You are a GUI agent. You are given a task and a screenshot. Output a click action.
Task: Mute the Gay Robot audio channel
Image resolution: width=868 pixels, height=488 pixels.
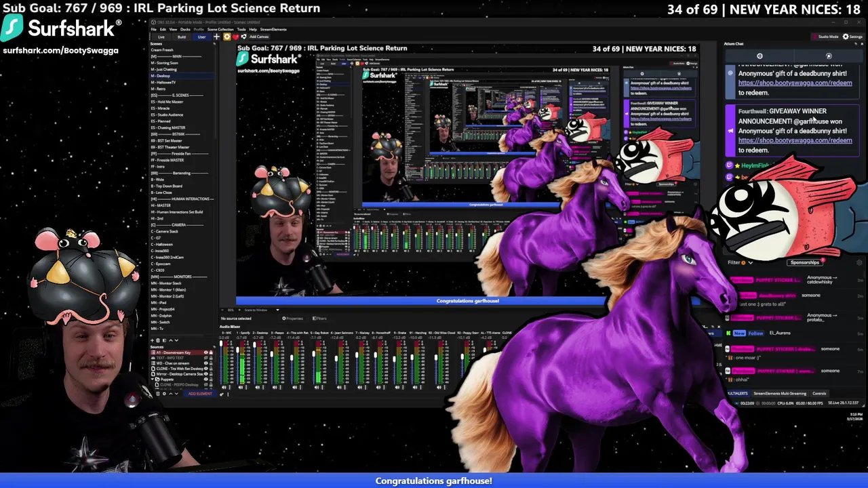tap(317, 388)
